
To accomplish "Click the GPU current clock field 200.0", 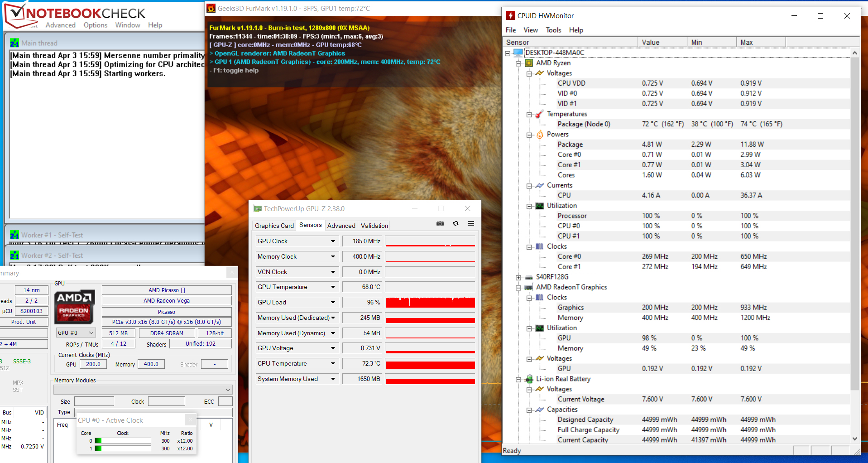I will coord(93,364).
